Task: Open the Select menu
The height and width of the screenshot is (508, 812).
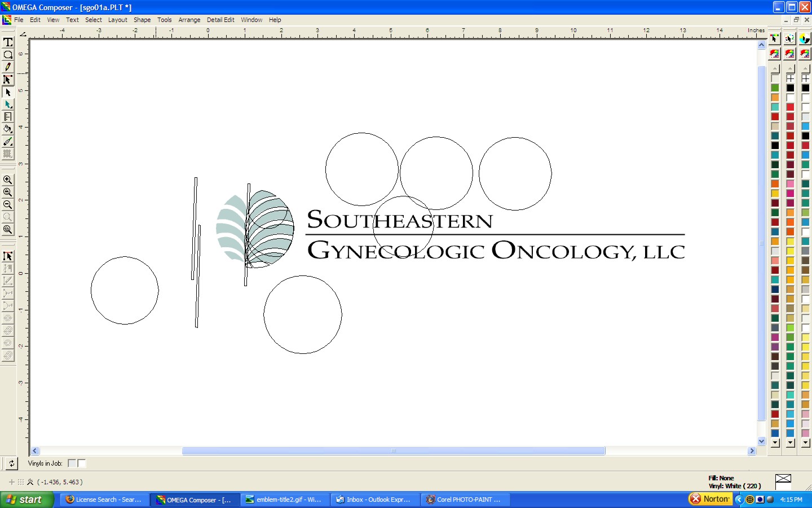Action: point(94,20)
